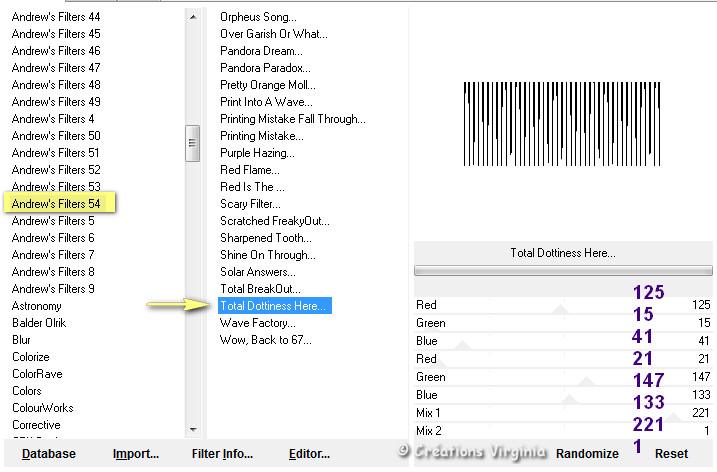
Task: Open the filter Editor
Action: (309, 453)
